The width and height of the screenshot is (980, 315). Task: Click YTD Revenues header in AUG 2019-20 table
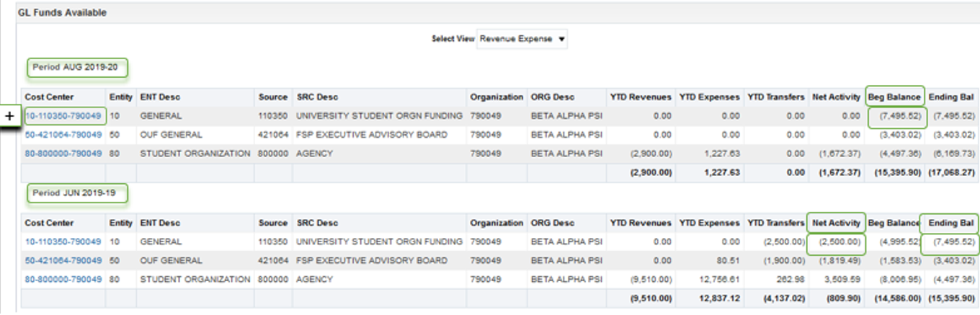pyautogui.click(x=641, y=97)
